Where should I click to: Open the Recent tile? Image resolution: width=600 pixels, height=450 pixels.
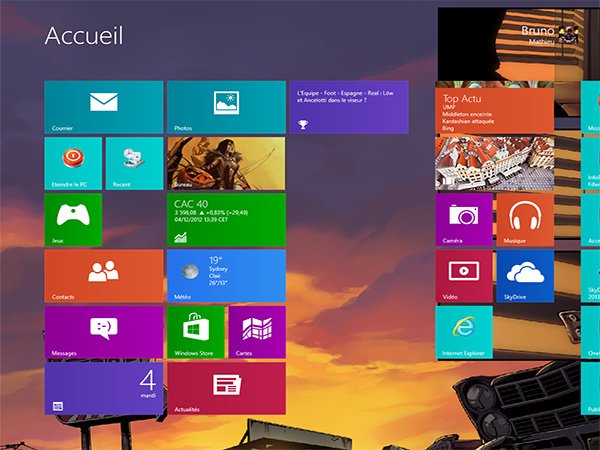point(134,163)
